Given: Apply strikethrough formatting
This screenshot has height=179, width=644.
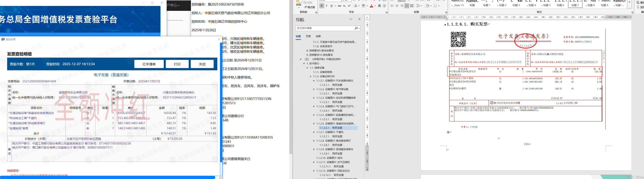Looking at the screenshot, I should pos(340,6).
